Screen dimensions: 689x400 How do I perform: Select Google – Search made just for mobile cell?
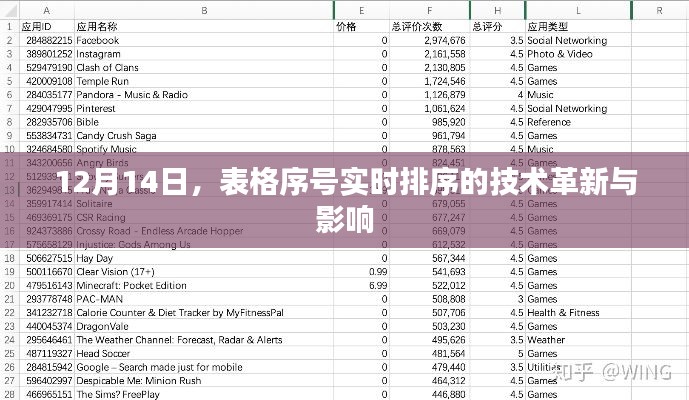point(204,367)
